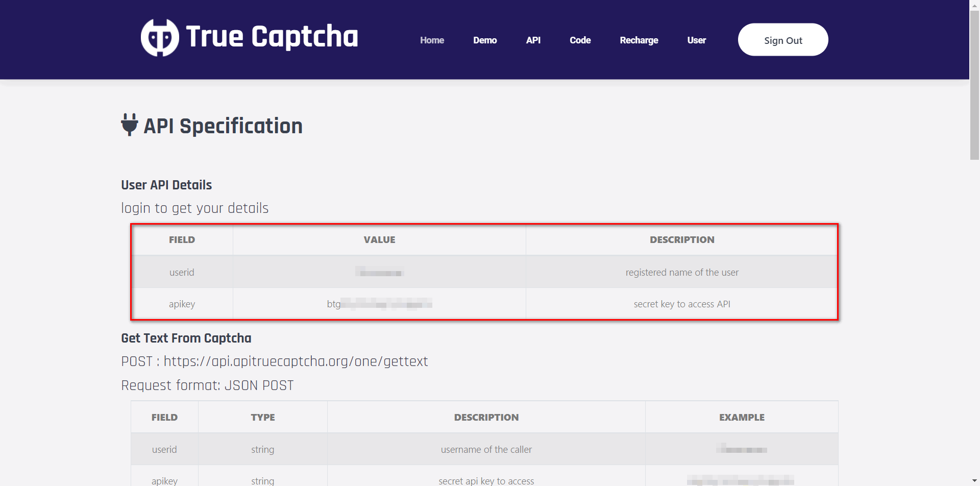
Task: Click the userid row in request table
Action: 484,449
